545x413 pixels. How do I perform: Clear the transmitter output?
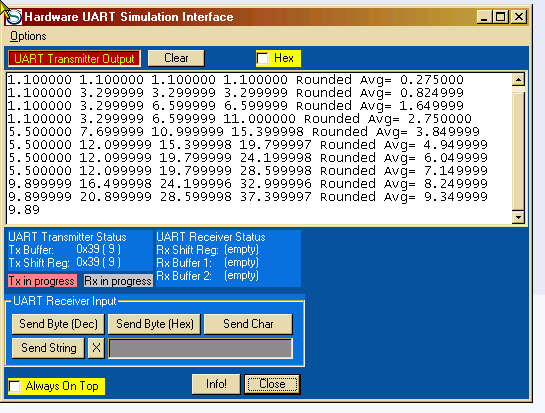(176, 58)
